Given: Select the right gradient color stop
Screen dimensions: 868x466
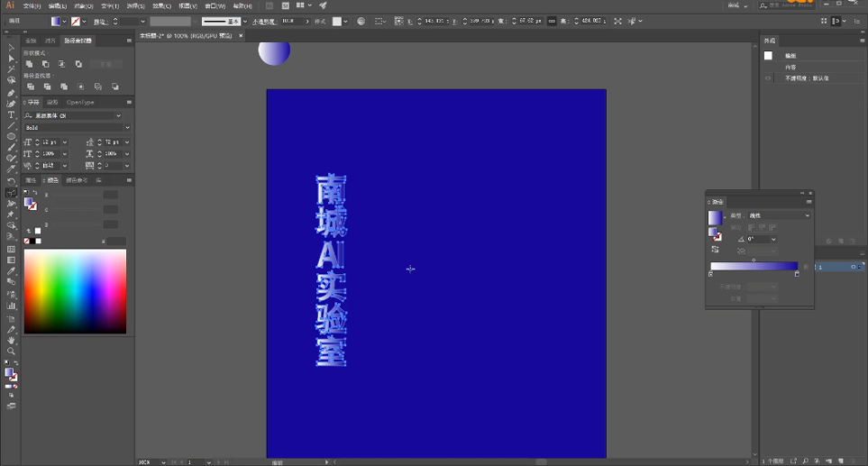Looking at the screenshot, I should [797, 274].
